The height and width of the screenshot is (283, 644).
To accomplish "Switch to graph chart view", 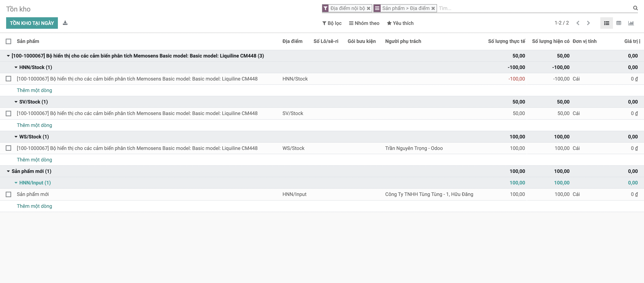I will tap(631, 23).
